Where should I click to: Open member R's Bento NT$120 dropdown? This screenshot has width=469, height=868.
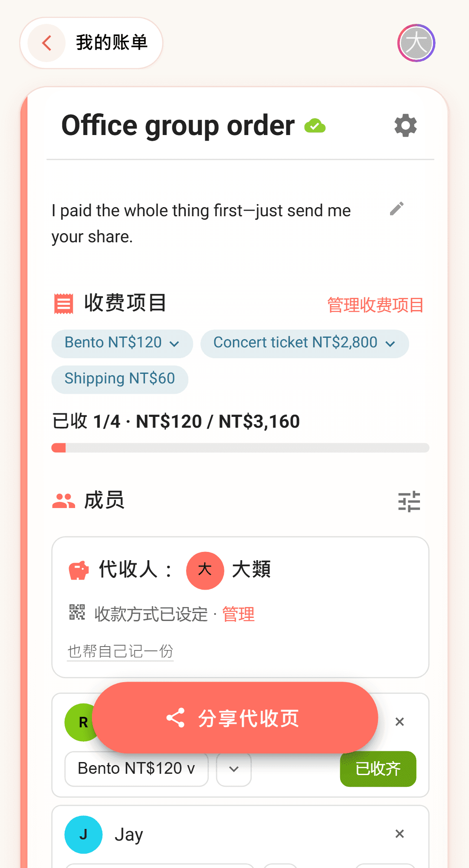coord(136,769)
